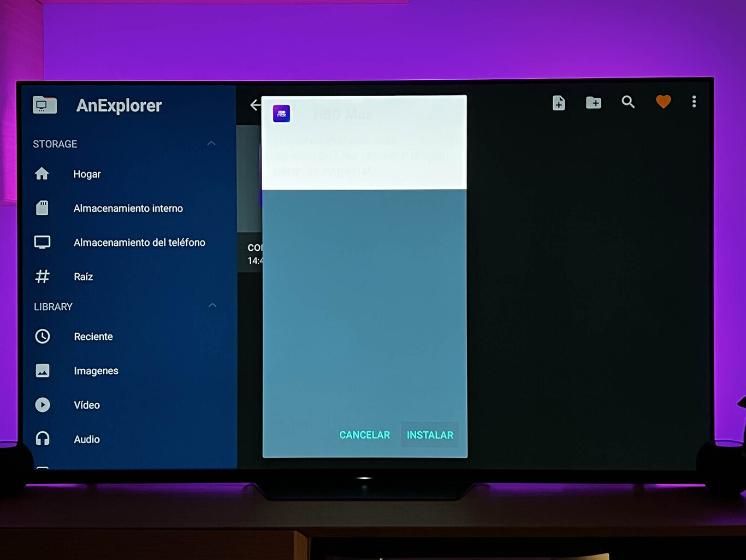Click the clock icon beside Reciente
Screen dimensions: 746x560
(43, 337)
